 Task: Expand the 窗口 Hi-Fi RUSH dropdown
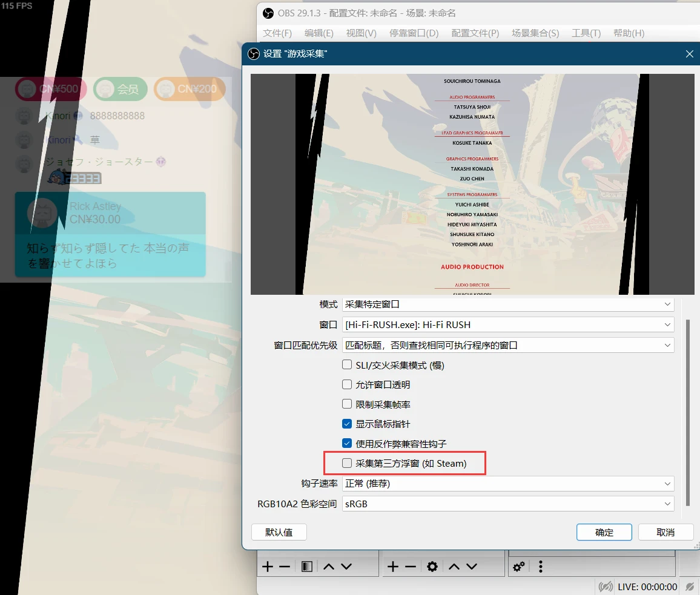[508, 325]
